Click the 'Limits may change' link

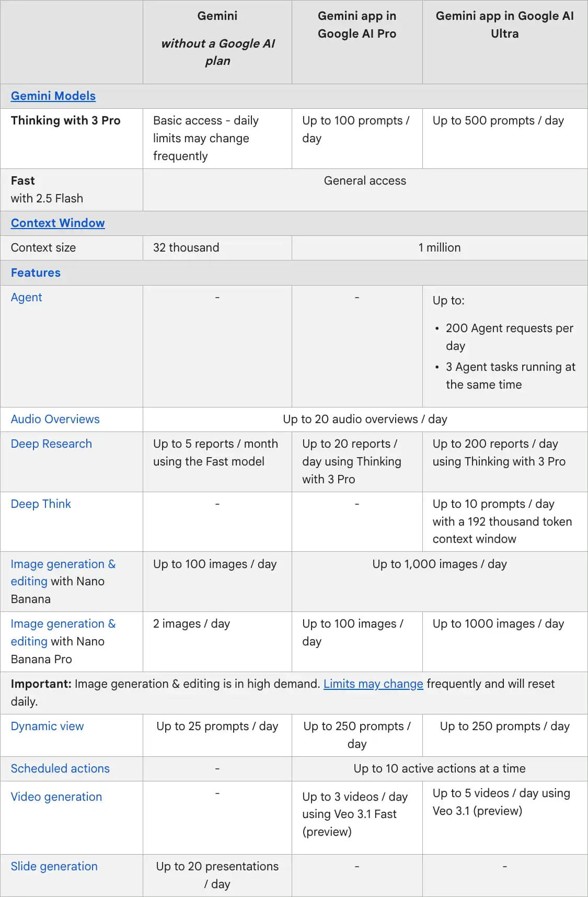coord(373,684)
